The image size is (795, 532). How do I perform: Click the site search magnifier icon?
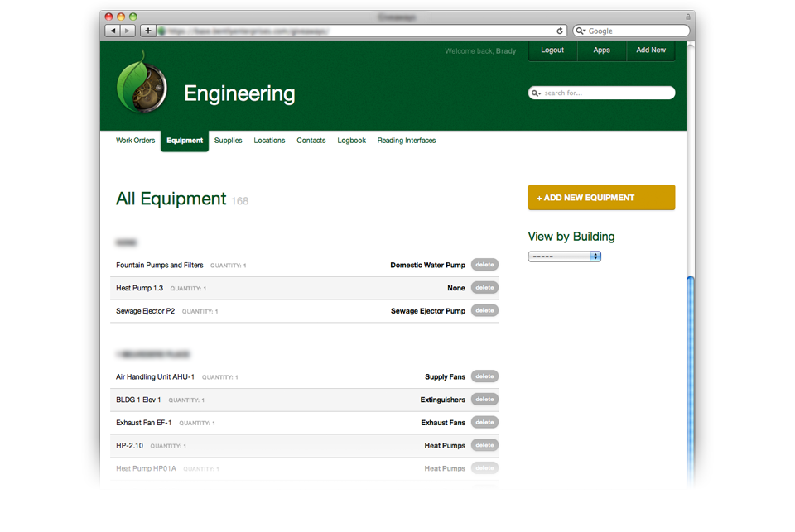(x=536, y=93)
